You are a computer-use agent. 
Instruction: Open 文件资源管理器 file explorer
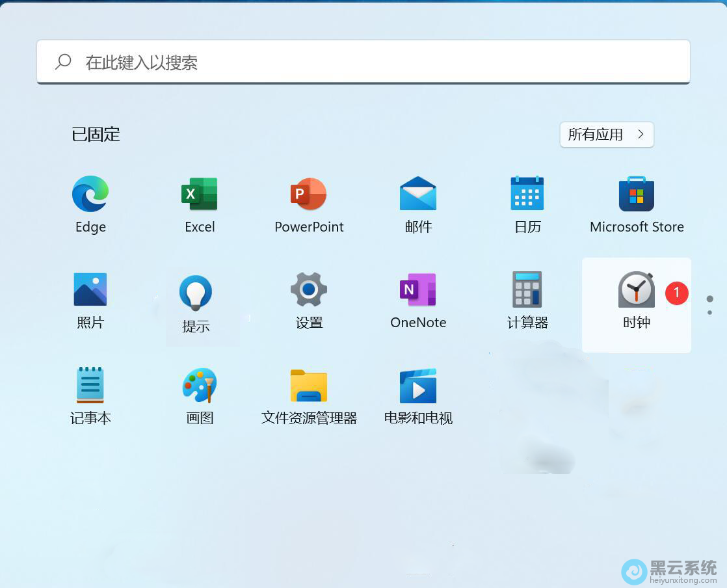click(x=309, y=385)
